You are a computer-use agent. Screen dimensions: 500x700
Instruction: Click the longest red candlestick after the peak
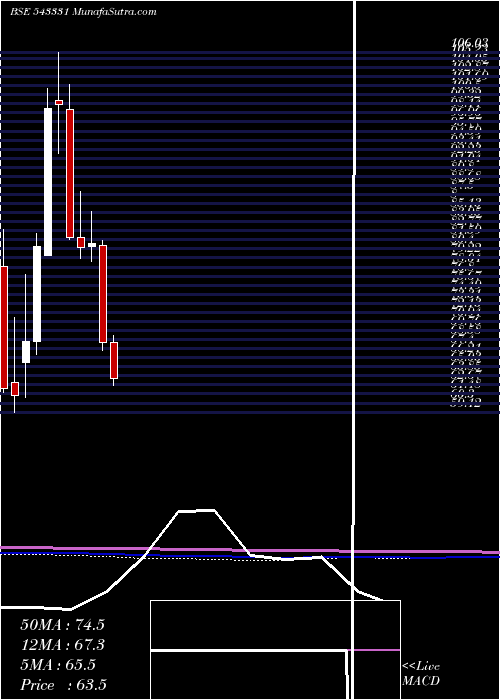(70, 174)
